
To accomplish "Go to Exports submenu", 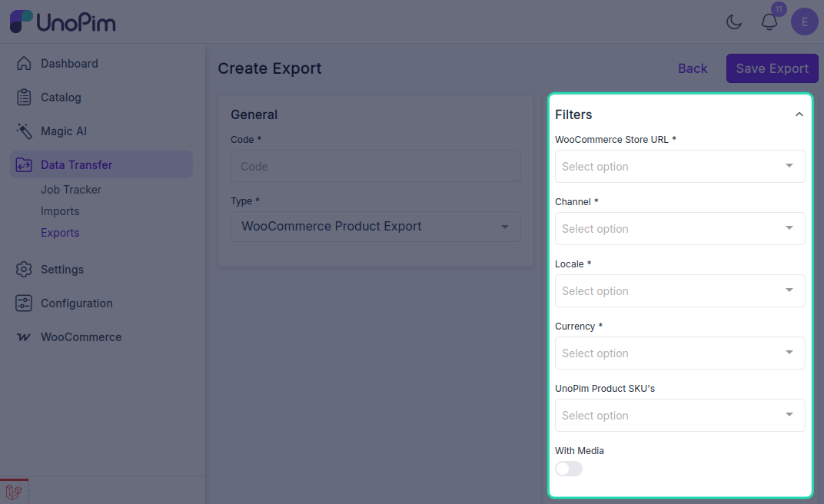I will pos(60,233).
